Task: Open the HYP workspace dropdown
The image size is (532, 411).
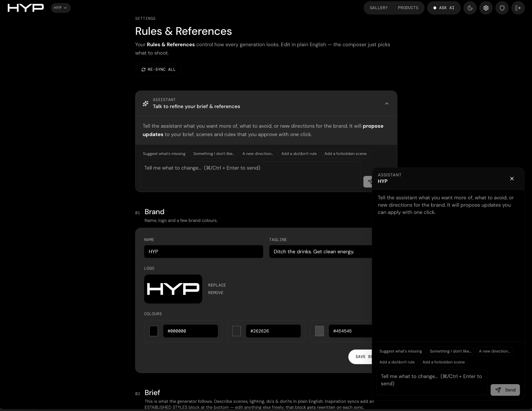Action: pyautogui.click(x=60, y=8)
